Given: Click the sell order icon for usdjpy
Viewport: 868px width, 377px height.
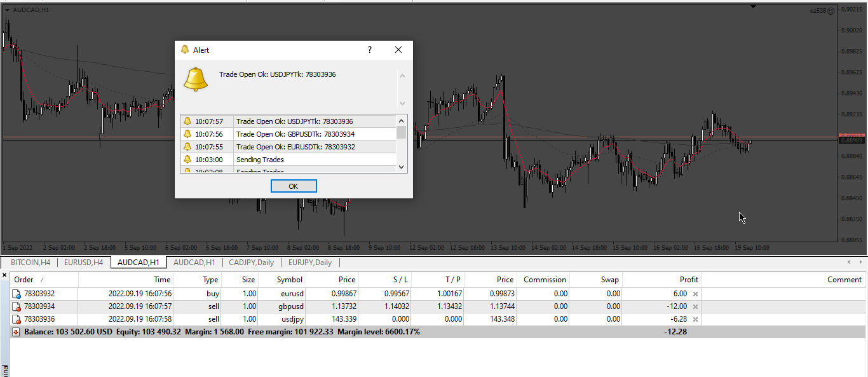Looking at the screenshot, I should [17, 319].
